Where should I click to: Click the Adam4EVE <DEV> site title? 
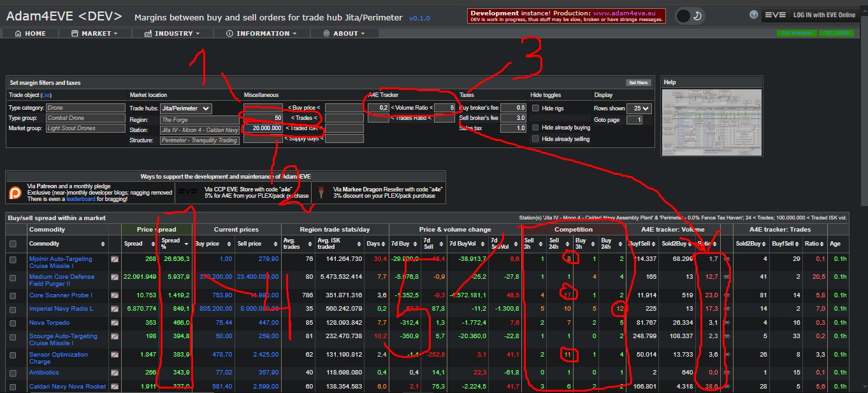click(64, 16)
